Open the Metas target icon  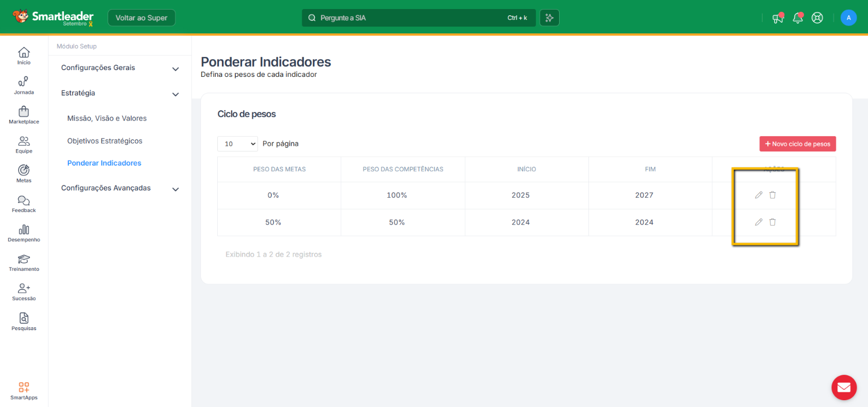click(x=24, y=170)
